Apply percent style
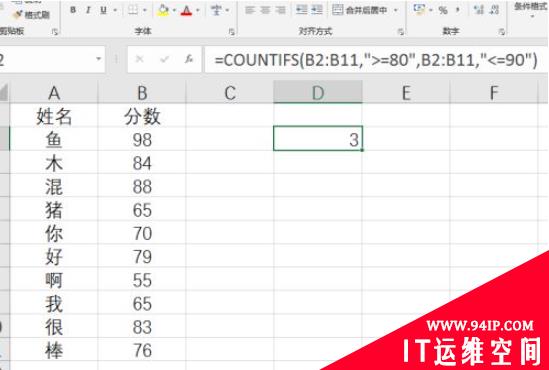549x370 pixels. click(443, 10)
